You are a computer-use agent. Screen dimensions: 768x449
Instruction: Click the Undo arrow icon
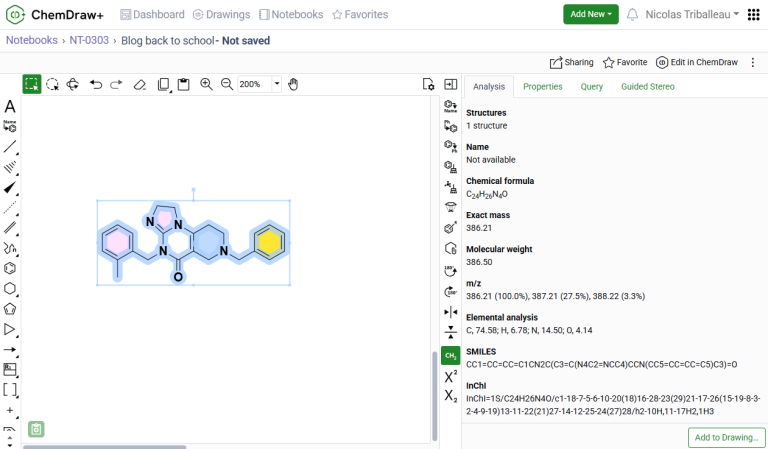(x=96, y=84)
